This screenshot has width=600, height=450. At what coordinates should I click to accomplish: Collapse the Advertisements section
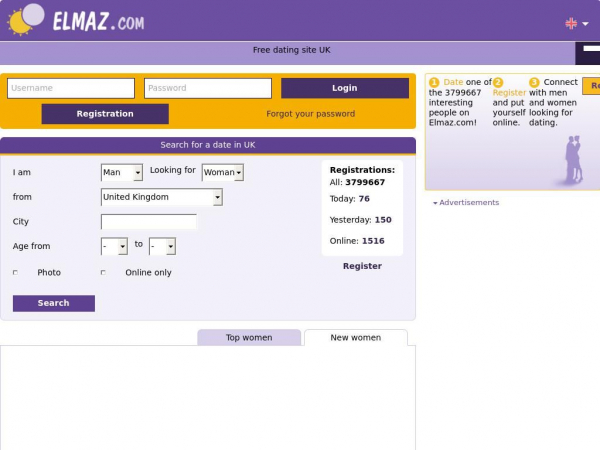tap(466, 202)
